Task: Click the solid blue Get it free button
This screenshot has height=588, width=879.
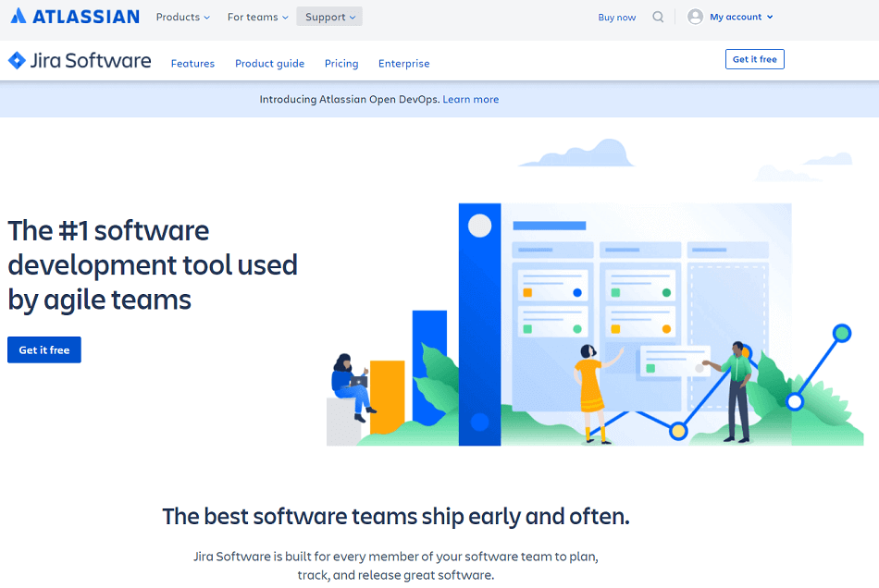Action: (x=44, y=350)
